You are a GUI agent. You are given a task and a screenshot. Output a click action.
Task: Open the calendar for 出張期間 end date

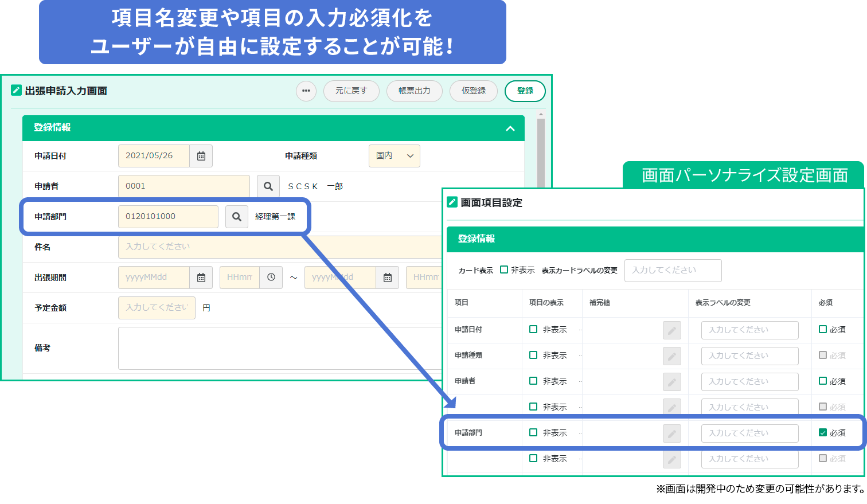(x=388, y=277)
